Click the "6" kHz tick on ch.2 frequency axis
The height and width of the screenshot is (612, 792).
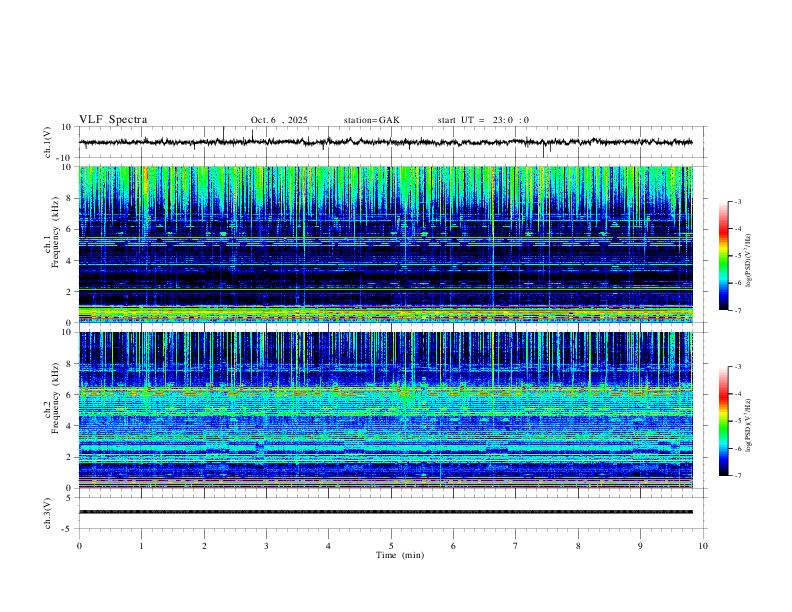coord(69,395)
